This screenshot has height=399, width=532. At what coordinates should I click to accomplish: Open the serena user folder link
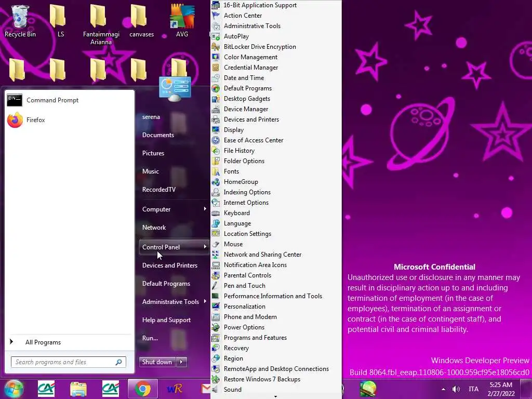coord(151,117)
